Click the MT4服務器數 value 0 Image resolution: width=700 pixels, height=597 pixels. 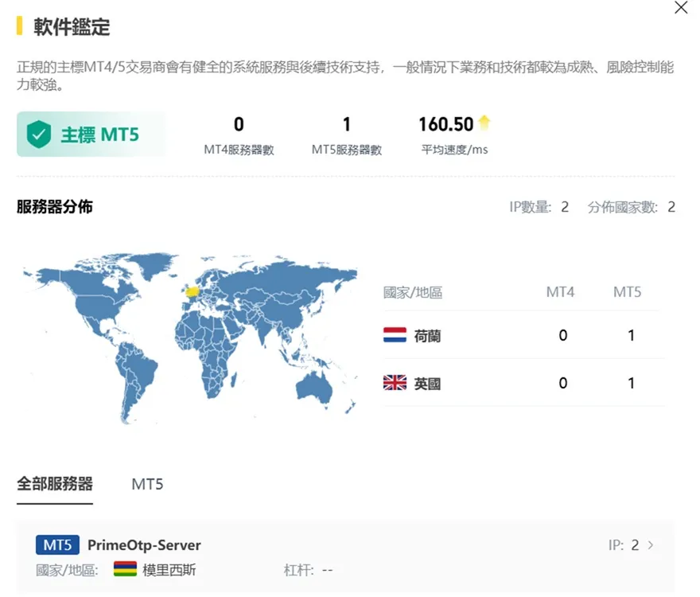[x=239, y=124]
